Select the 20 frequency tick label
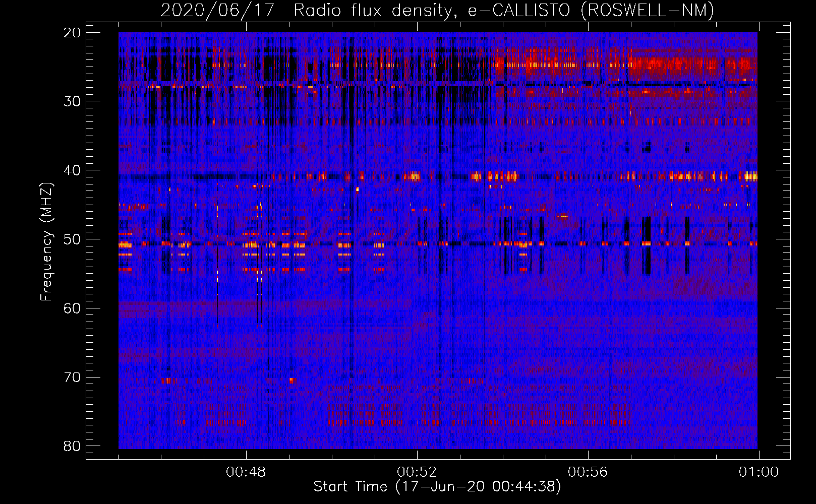Screen dimensions: 816x504 pos(72,33)
